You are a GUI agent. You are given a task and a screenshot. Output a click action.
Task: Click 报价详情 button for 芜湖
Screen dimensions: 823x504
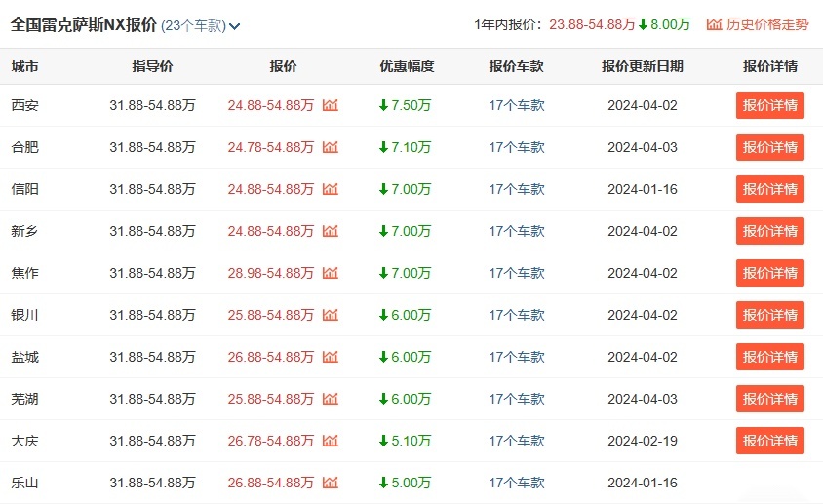[x=770, y=399]
